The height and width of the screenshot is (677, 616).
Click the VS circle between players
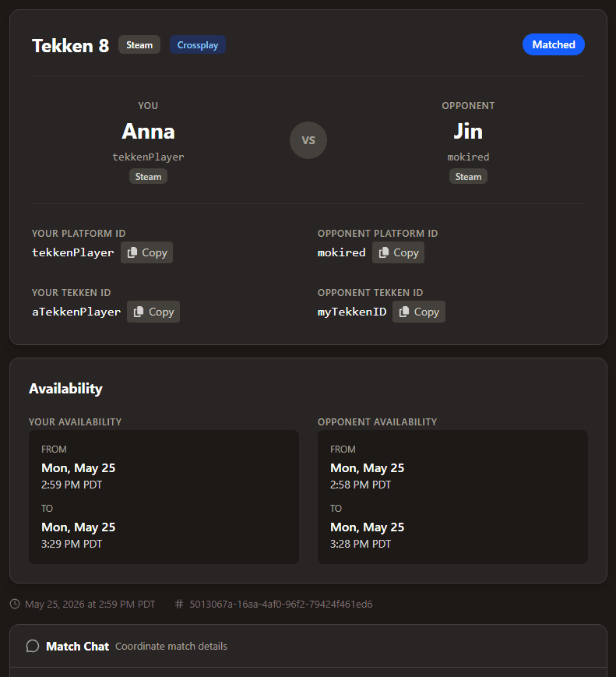click(308, 140)
